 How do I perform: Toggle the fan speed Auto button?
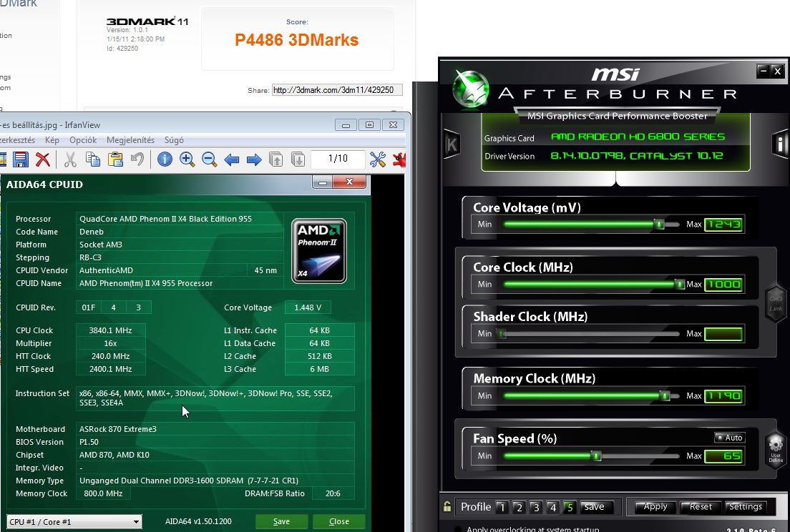click(730, 438)
